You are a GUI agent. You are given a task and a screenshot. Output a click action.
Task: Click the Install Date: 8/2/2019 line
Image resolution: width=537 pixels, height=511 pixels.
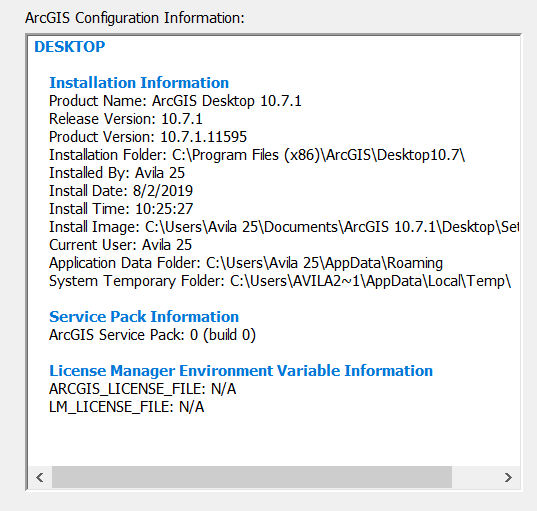point(121,191)
